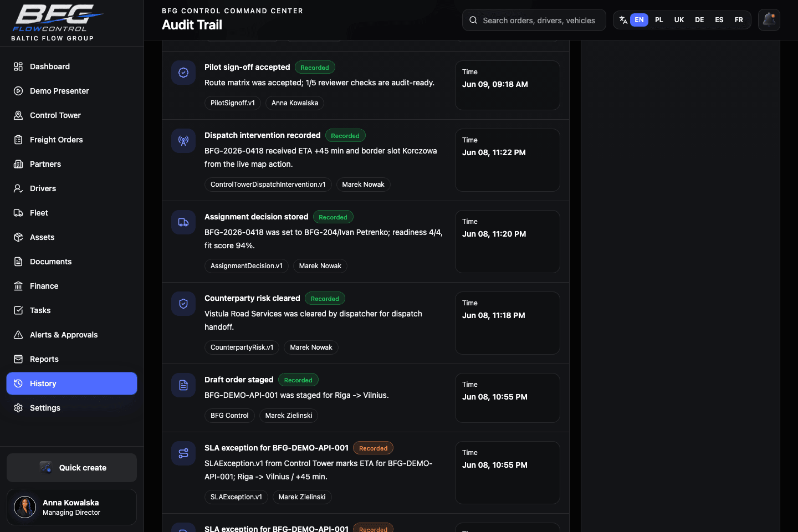Viewport: 798px width, 532px height.
Task: Click time 'Jun 08, 11:18 PM'
Action: pyautogui.click(x=494, y=315)
